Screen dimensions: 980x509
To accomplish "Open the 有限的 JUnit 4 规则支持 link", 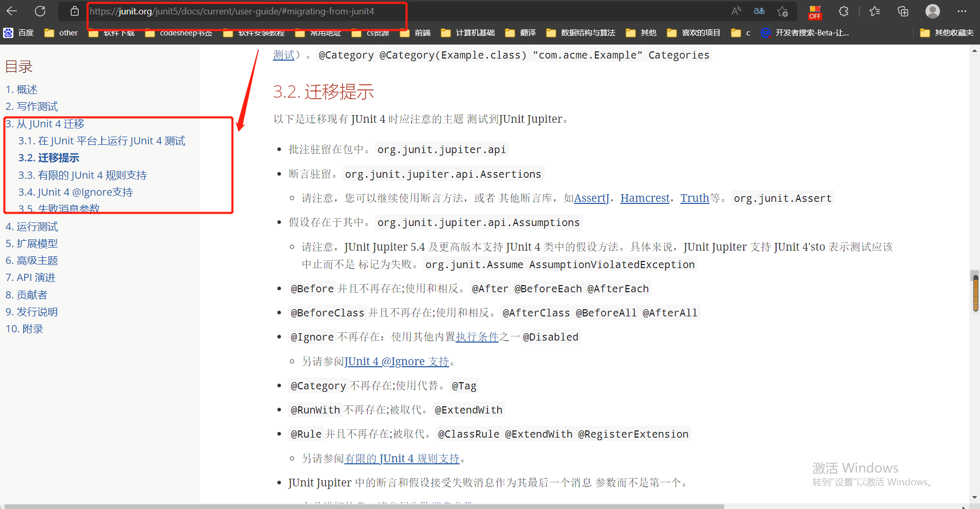I will [x=402, y=459].
